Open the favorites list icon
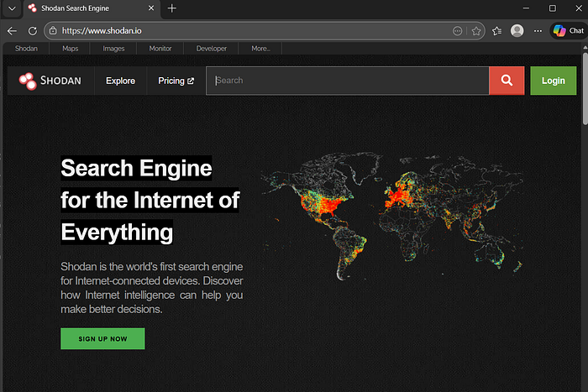 [497, 31]
